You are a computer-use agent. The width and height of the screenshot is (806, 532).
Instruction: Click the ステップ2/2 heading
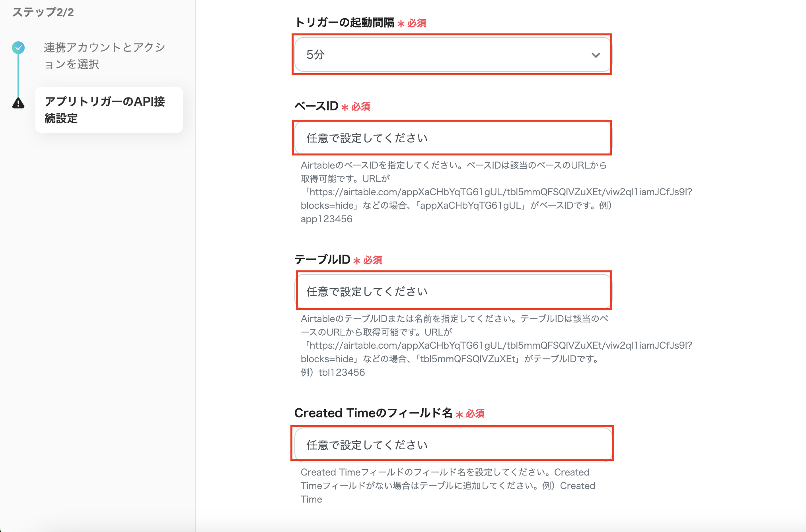click(43, 12)
